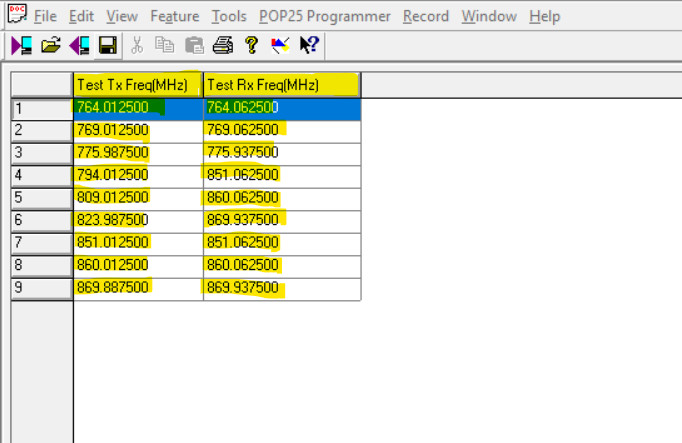Select row header 9
This screenshot has width=682, height=443.
tap(42, 289)
